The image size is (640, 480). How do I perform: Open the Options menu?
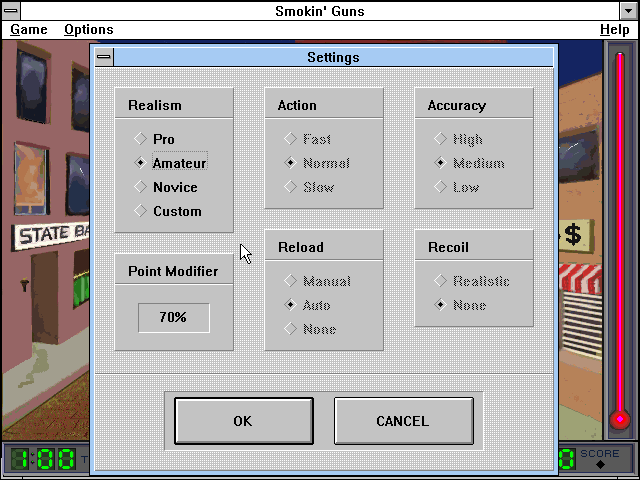pos(89,29)
